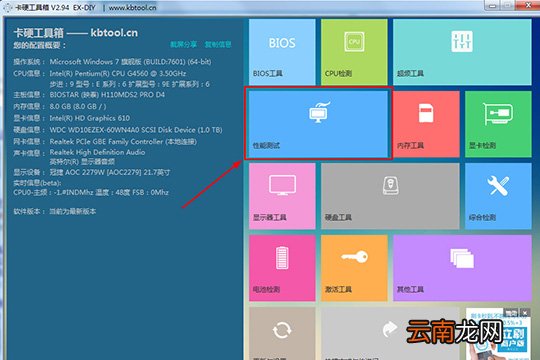Image resolution: width=540 pixels, height=360 pixels.
Task: Open the 综合检测 wrench tile
Action: 498,196
